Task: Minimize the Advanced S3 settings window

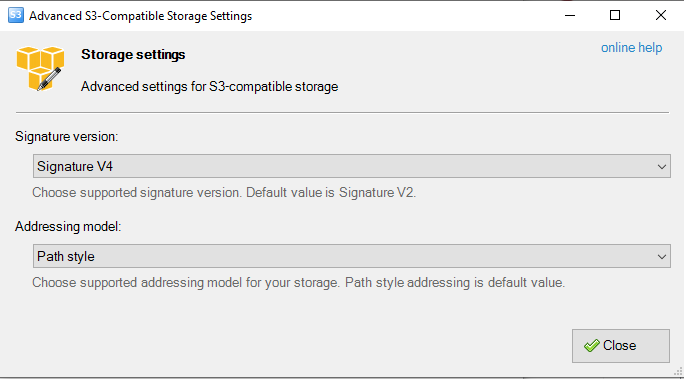Action: [570, 16]
